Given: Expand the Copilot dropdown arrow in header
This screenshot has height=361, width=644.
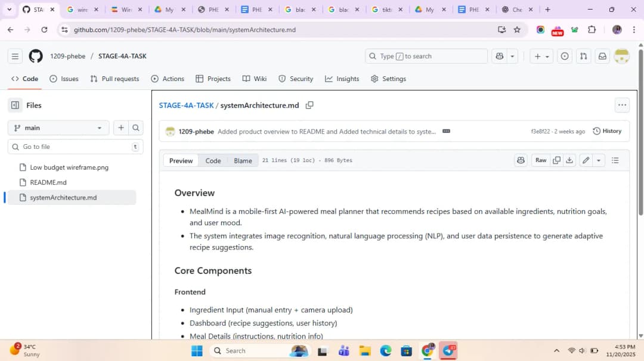Looking at the screenshot, I should tap(512, 56).
